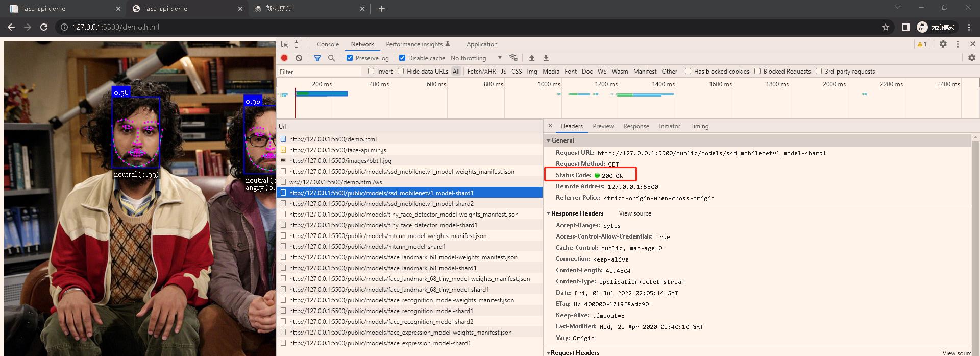Viewport: 980px width, 356px height.
Task: Uncheck the Preserve log checkbox
Action: (x=350, y=58)
